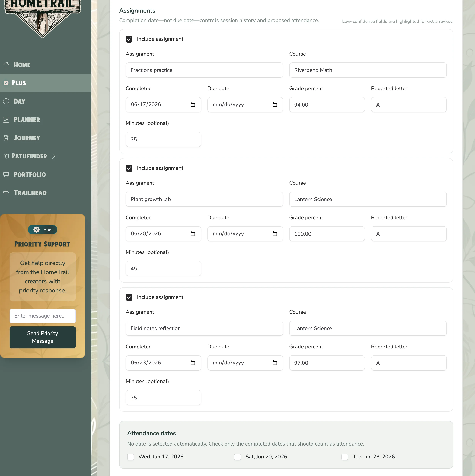Click the Plus badge in Priority Support card
475x476 pixels.
pos(43,230)
